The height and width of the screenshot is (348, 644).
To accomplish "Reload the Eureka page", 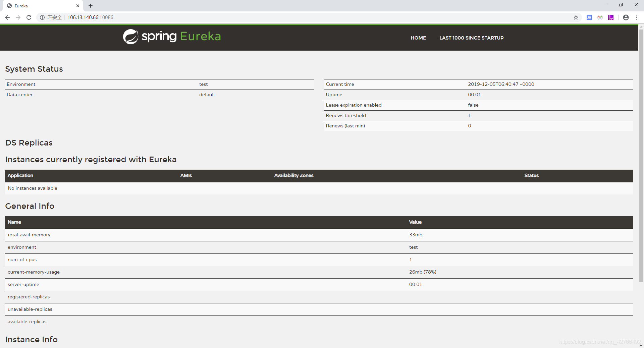I will coord(29,17).
